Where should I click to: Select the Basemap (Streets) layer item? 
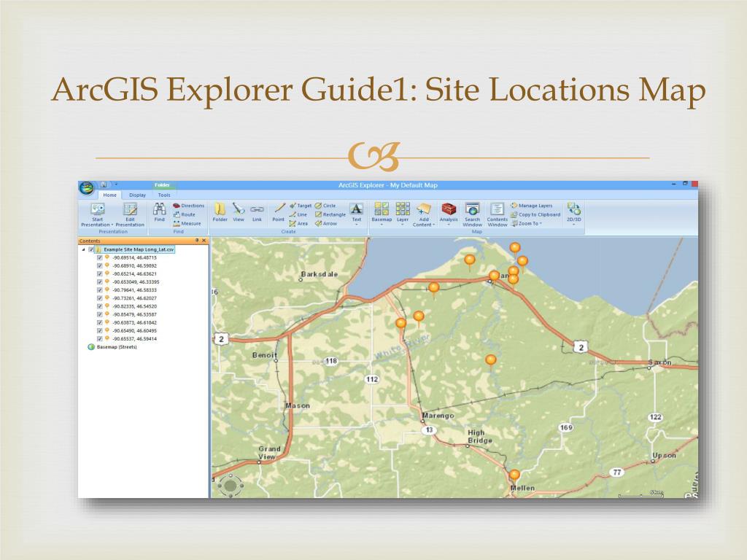[x=117, y=346]
